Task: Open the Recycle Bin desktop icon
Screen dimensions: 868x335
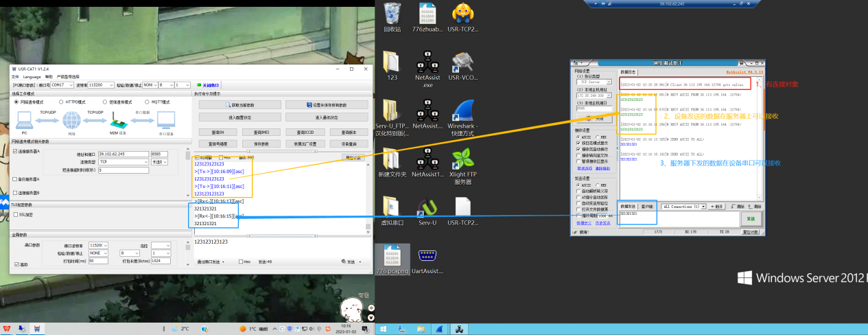Action: click(x=392, y=14)
